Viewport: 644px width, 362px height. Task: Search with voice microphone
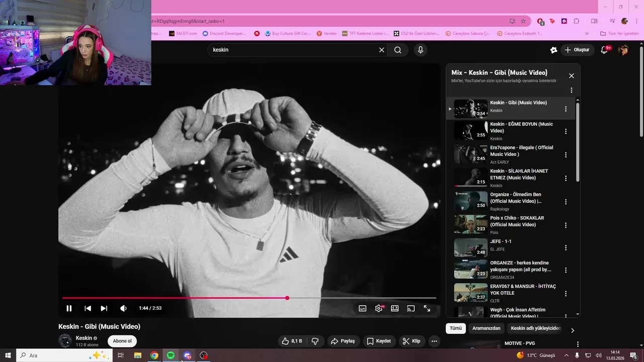point(420,50)
